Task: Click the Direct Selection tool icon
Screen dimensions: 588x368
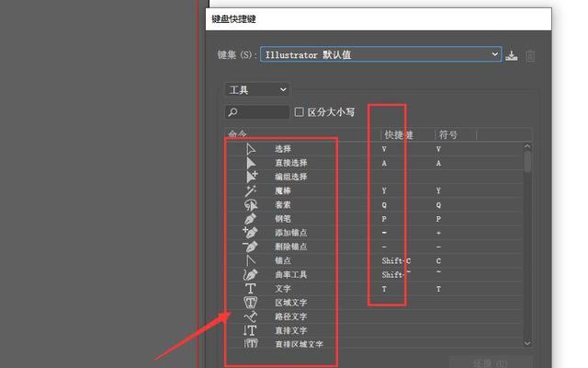Action: pyautogui.click(x=251, y=163)
